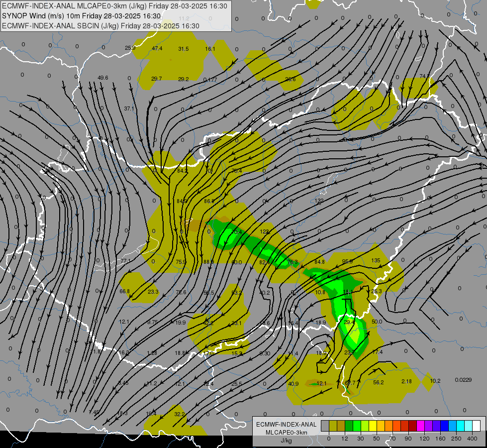
Task: Select the pure yellow legend swatch
Action: (x=373, y=426)
